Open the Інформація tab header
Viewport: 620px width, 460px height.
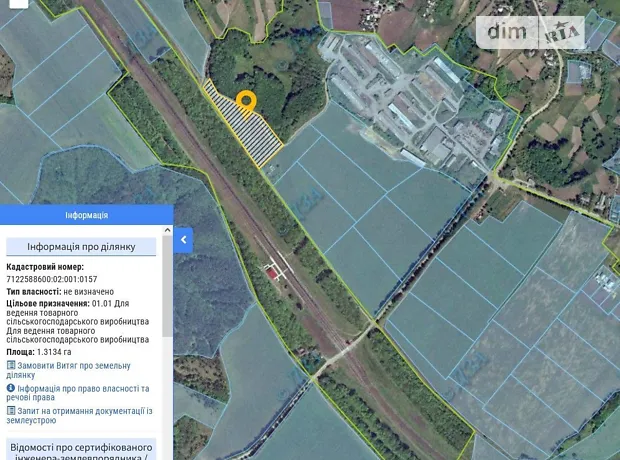[87, 215]
